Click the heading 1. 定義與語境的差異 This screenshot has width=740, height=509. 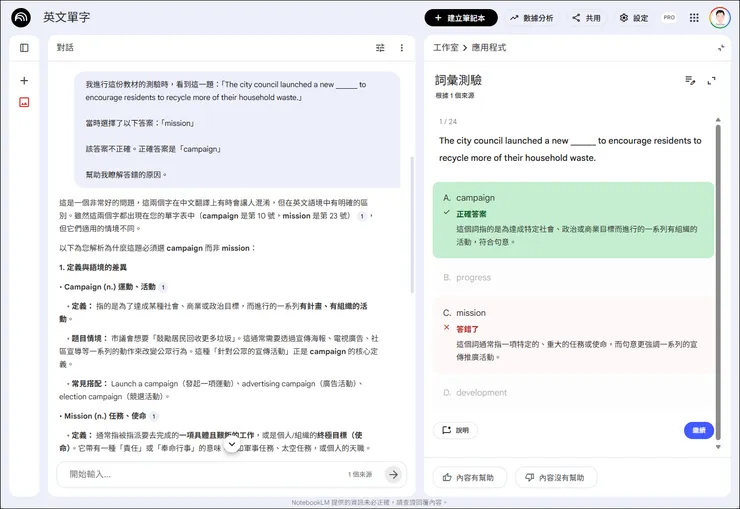pyautogui.click(x=93, y=267)
